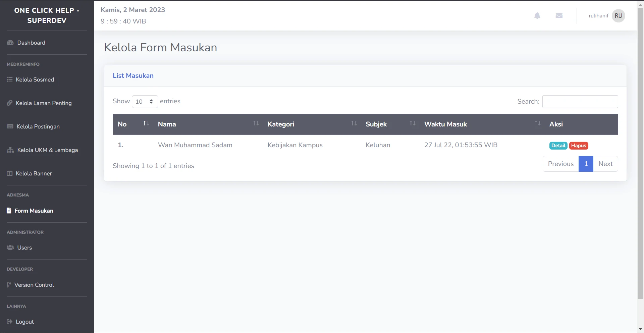Click the Version Control branch icon
Screen dimensions: 644x333
click(x=9, y=285)
